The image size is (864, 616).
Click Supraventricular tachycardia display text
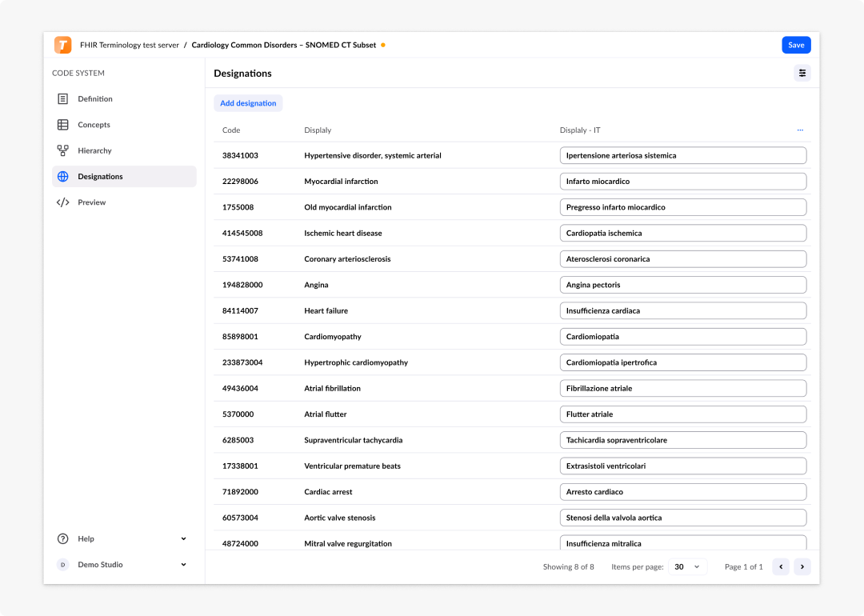(354, 440)
